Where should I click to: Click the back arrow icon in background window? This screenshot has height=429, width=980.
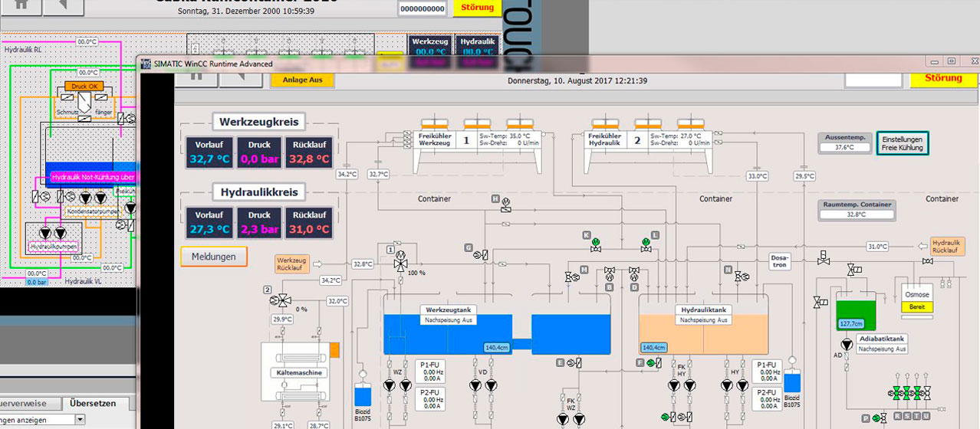tap(63, 4)
